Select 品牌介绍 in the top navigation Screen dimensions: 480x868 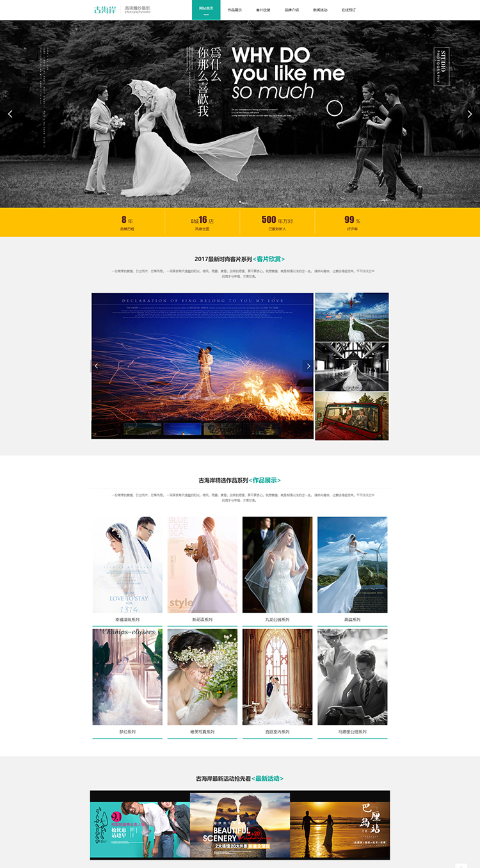[x=291, y=10]
